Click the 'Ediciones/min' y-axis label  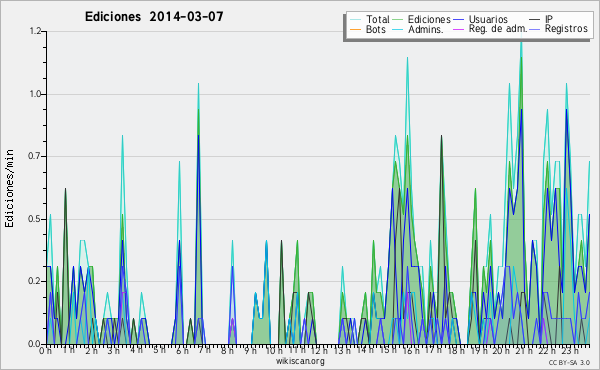[x=9, y=188]
